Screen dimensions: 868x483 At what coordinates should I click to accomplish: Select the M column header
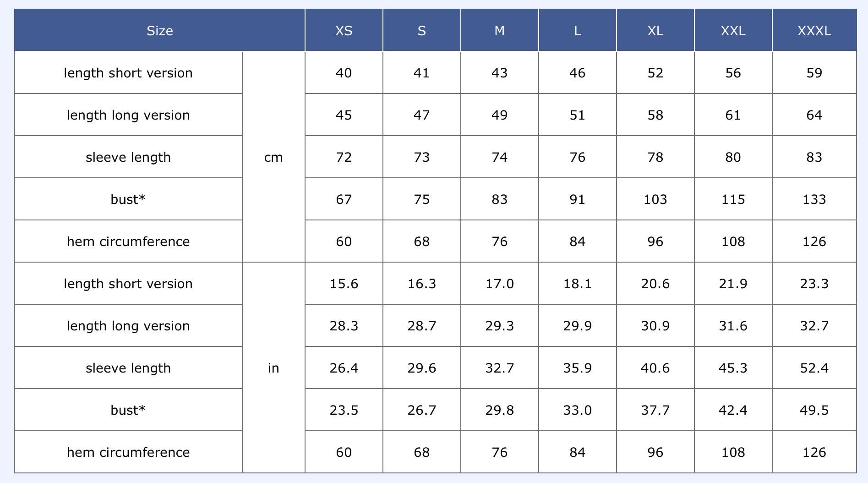pyautogui.click(x=499, y=31)
